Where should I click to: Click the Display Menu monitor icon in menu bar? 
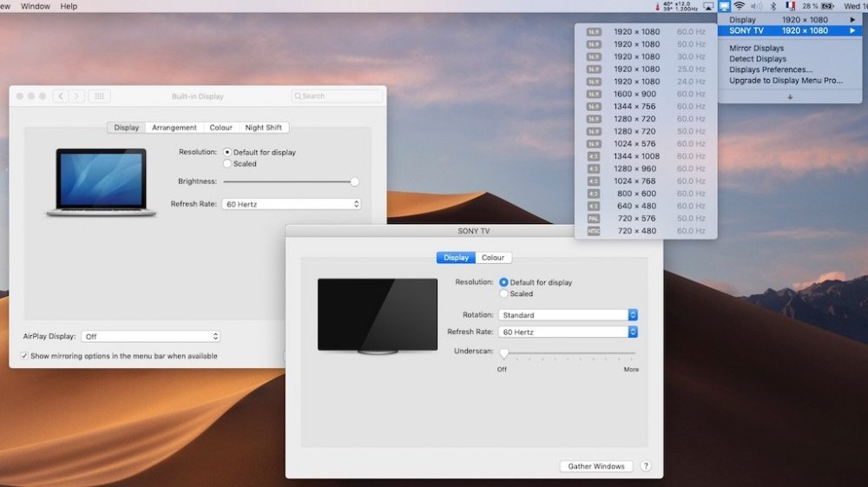pyautogui.click(x=724, y=6)
